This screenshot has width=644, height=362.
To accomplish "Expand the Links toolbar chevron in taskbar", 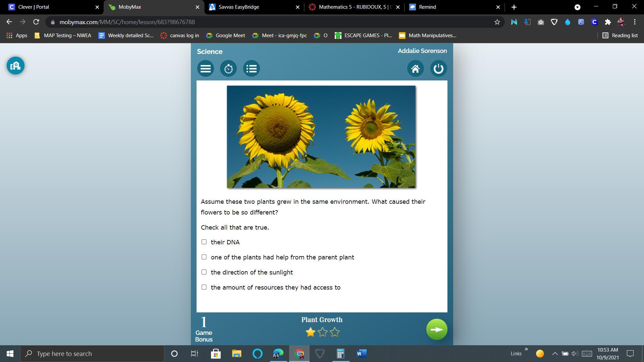I will (x=526, y=349).
